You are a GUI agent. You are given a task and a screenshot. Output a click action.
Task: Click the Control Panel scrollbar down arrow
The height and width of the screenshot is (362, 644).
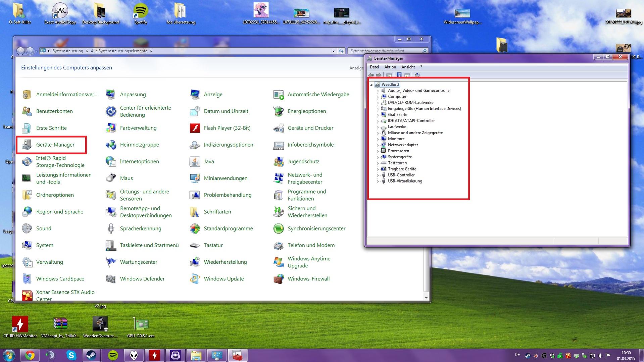click(426, 298)
